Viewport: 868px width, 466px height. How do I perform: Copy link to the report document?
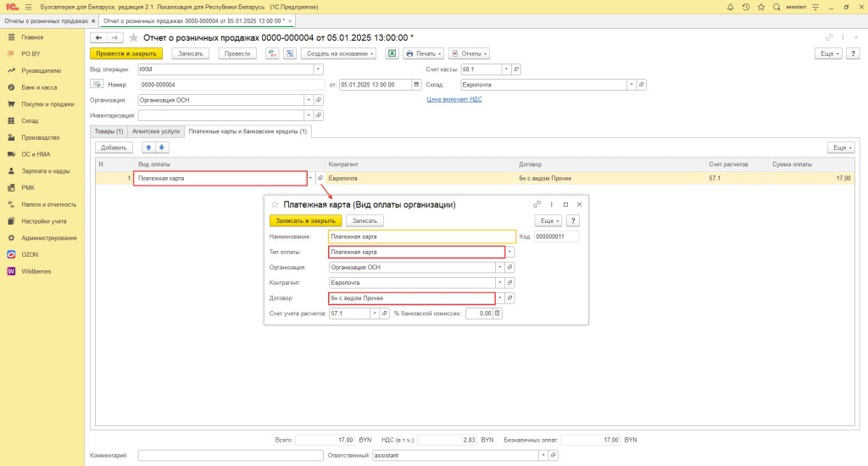click(x=829, y=37)
